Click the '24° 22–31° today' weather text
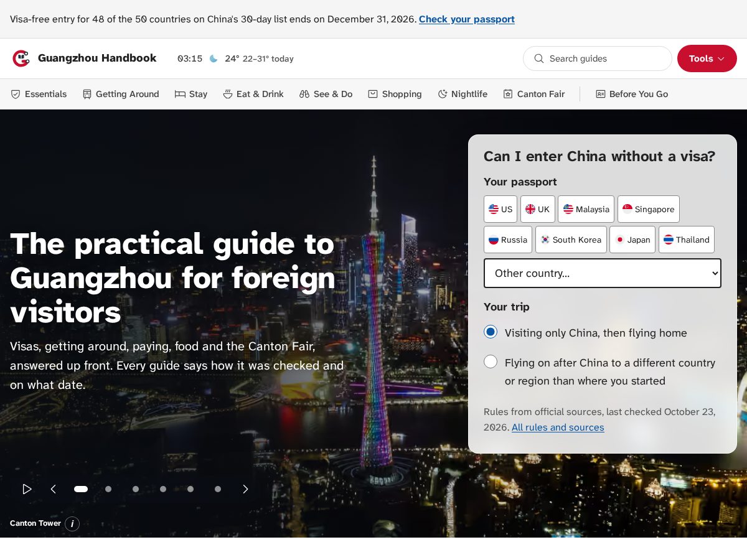Image resolution: width=747 pixels, height=560 pixels. pyautogui.click(x=259, y=58)
